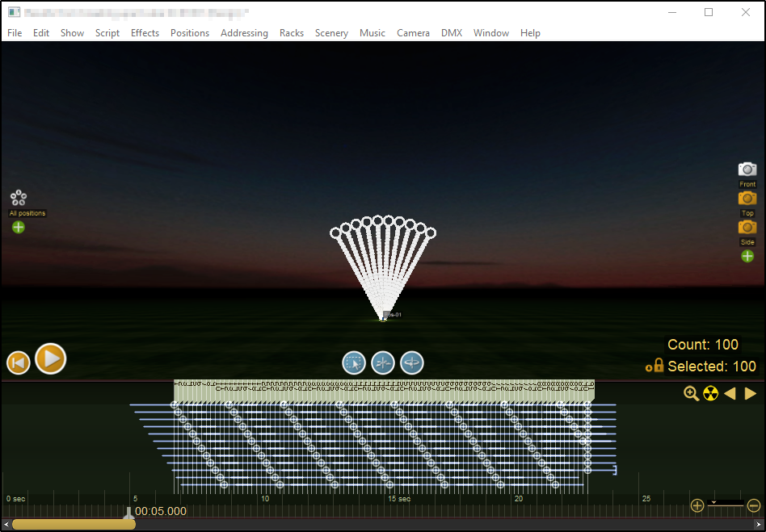Enable the box selection mode tool
This screenshot has height=532, width=766.
click(x=354, y=362)
